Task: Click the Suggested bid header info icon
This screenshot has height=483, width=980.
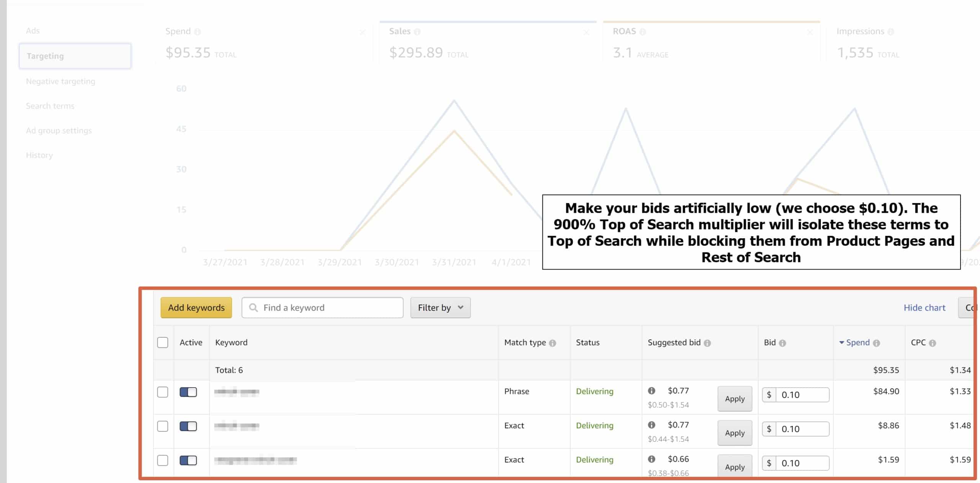Action: (x=707, y=343)
